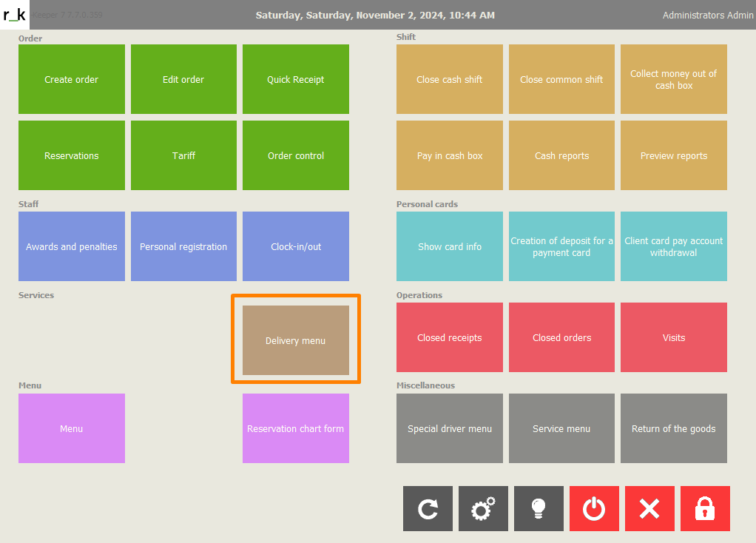Select the Edit order tile

[183, 79]
